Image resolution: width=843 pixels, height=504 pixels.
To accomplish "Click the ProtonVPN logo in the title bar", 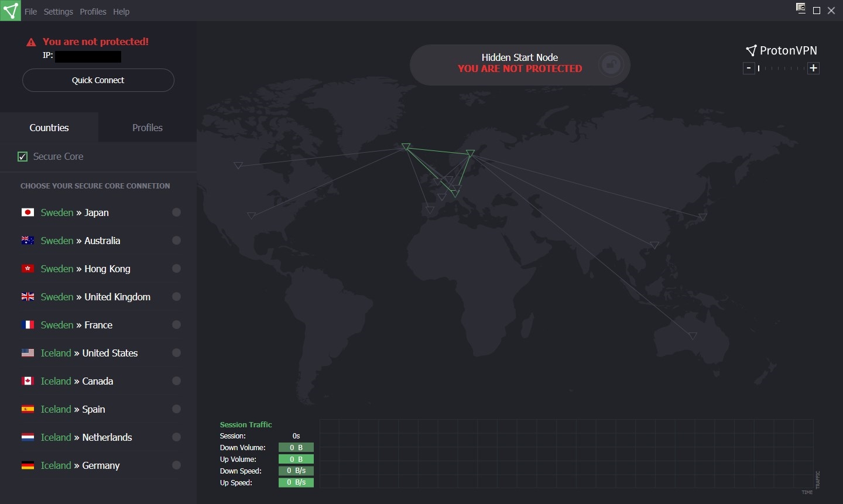I will [11, 11].
